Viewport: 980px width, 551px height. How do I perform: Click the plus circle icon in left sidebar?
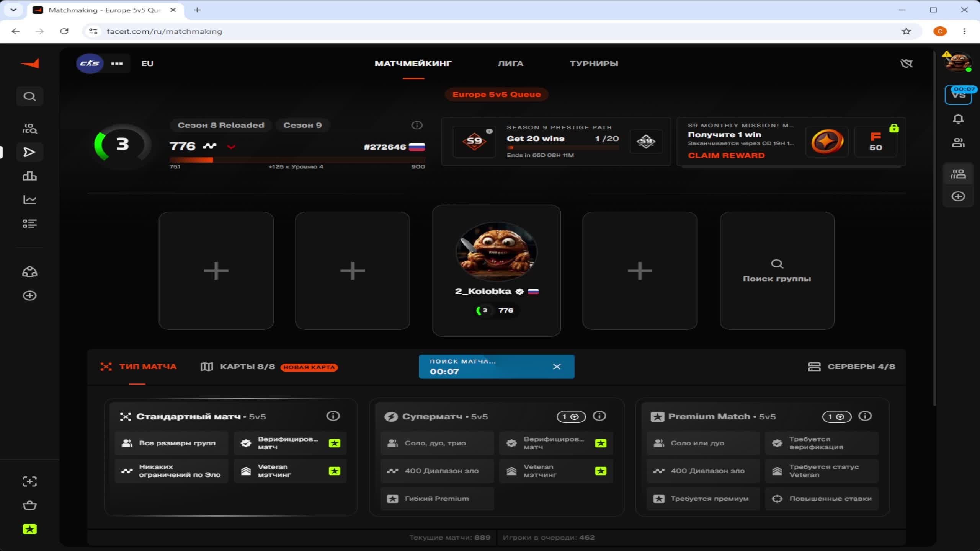29,296
